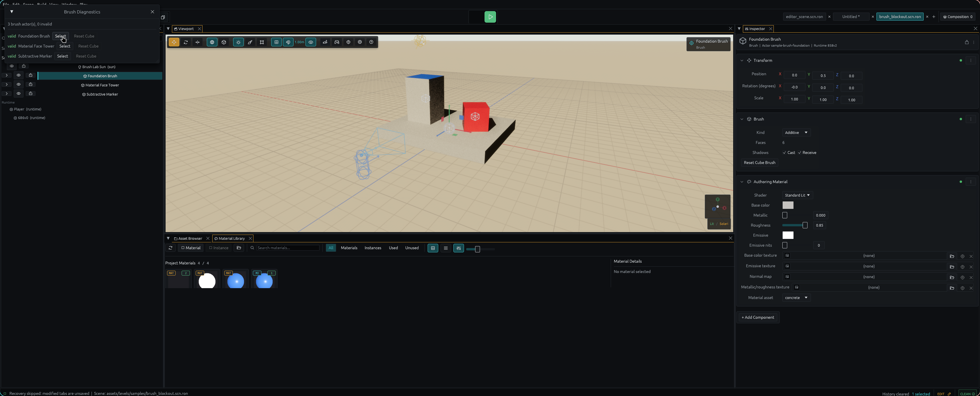Open the Material asset concrete dropdown
Screen dimensions: 980x396
pos(796,298)
